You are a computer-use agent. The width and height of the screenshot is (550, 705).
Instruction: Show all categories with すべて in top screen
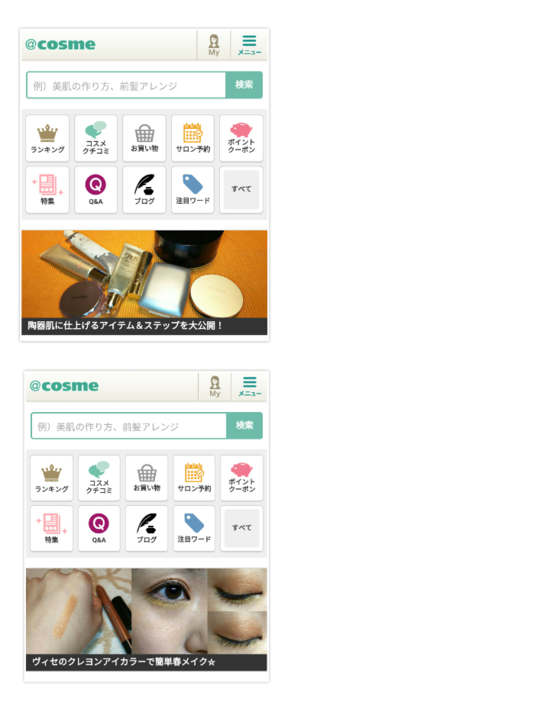(x=241, y=190)
